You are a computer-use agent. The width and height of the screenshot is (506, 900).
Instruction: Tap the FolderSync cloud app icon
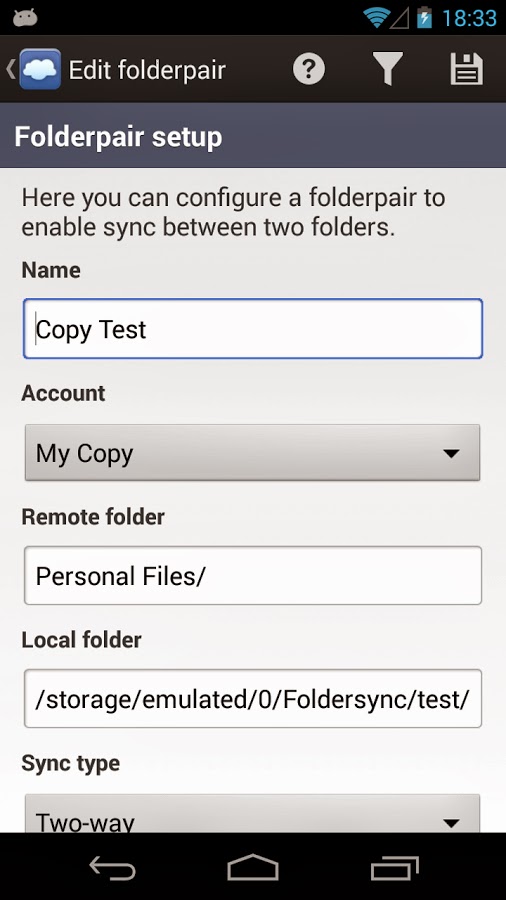click(x=40, y=69)
